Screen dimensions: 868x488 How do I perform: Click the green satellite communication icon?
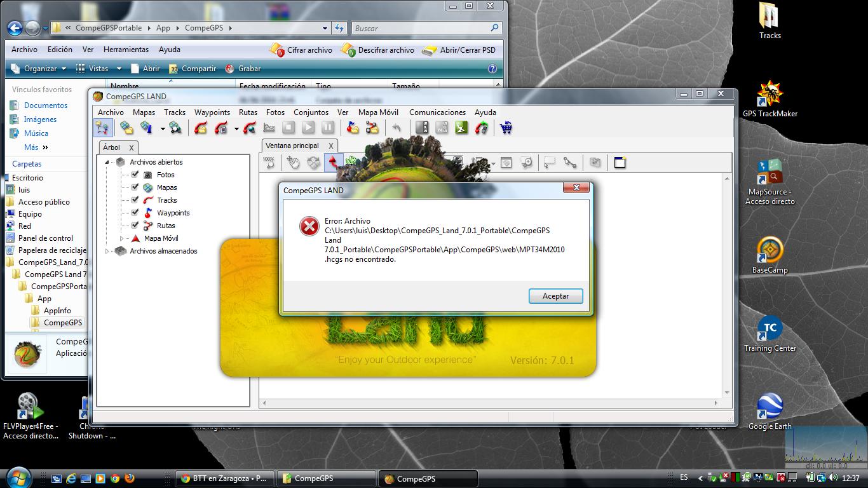click(461, 128)
